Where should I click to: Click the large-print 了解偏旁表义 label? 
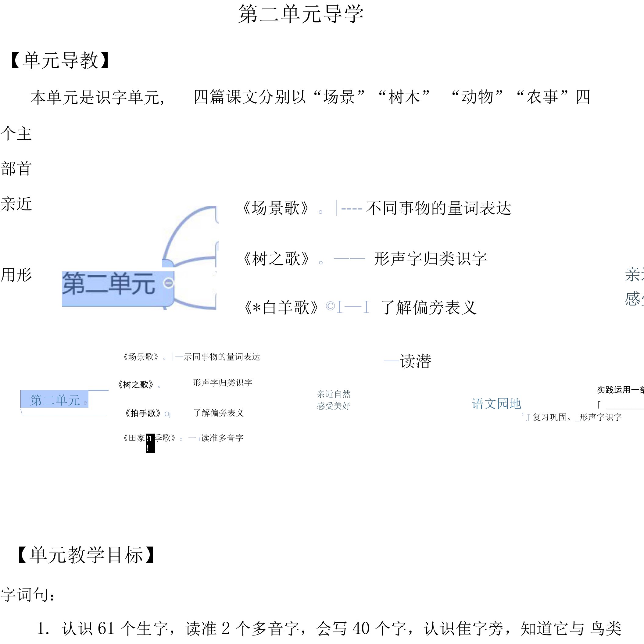pos(429,307)
